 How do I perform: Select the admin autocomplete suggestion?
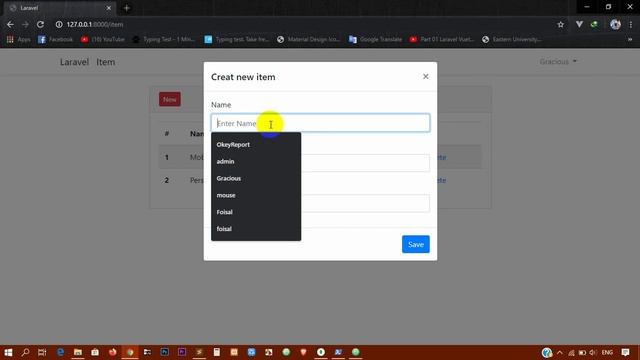pos(256,161)
